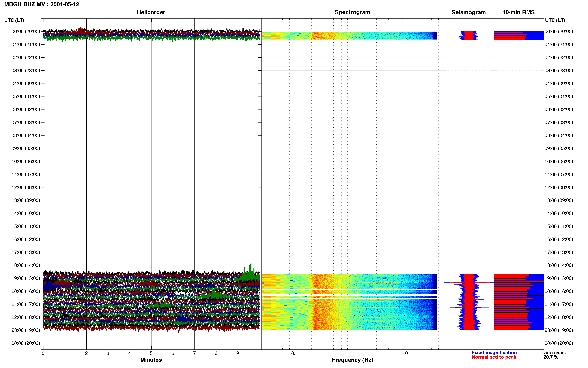
Task: Click left time label '23:00 (19:00)'
Action: tap(26, 330)
